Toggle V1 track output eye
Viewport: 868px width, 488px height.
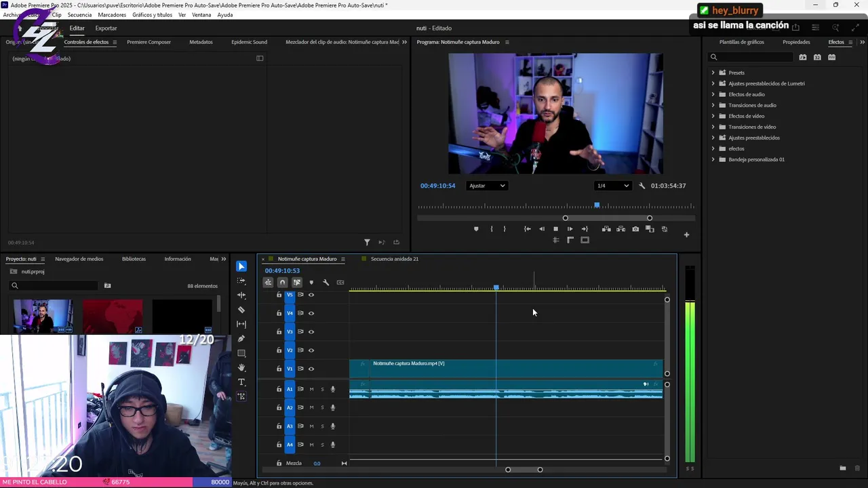311,369
